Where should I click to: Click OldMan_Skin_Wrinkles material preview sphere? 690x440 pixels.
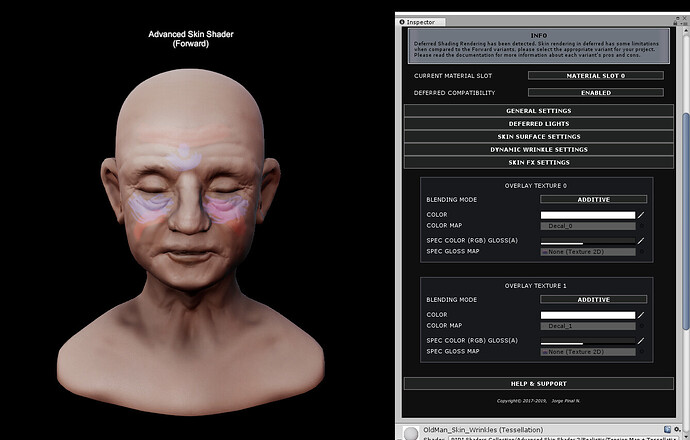411,433
